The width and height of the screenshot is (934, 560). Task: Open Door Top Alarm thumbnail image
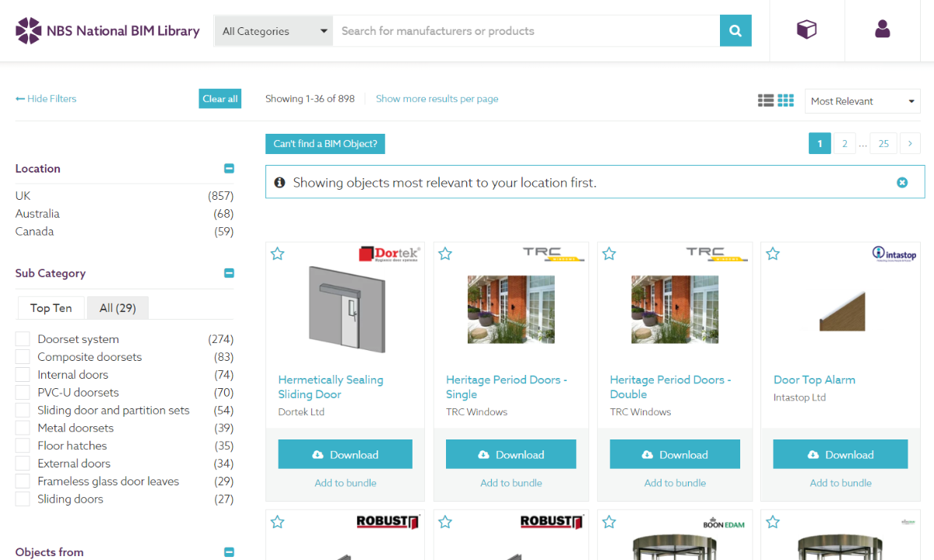[842, 312]
